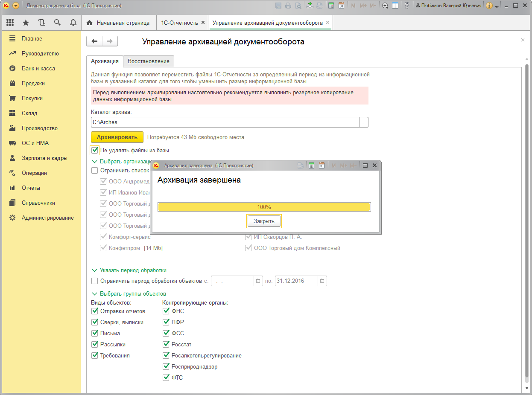Close Управление архивацией документооборота tab
The height and width of the screenshot is (395, 532).
tap(327, 23)
